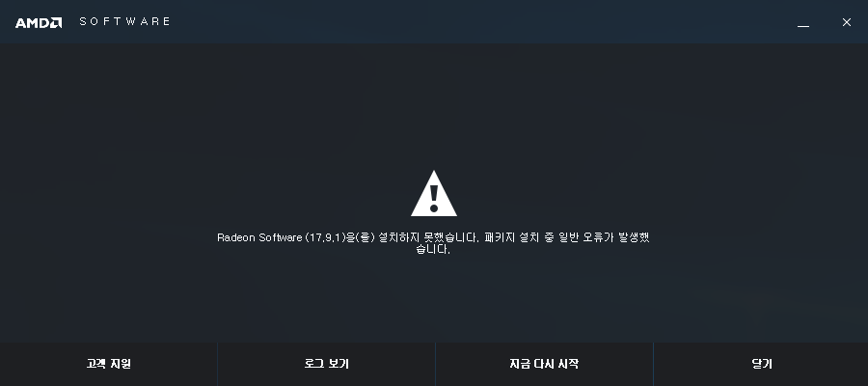This screenshot has width=868, height=386.
Task: Select the 고객 지원 button in the bottom bar
Action: point(108,364)
